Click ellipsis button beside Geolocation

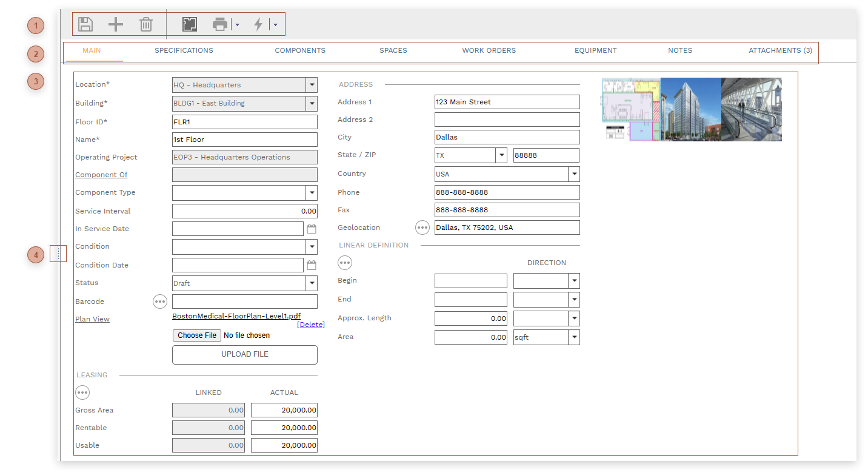(x=422, y=227)
